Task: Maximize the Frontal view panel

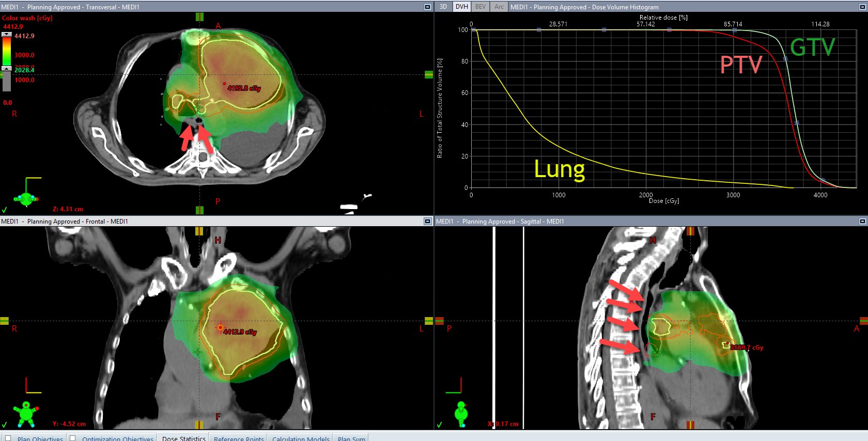Action: pyautogui.click(x=427, y=222)
